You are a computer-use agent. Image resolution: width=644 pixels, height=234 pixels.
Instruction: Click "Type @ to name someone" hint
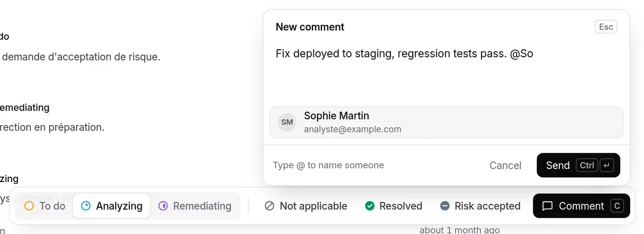pos(328,165)
